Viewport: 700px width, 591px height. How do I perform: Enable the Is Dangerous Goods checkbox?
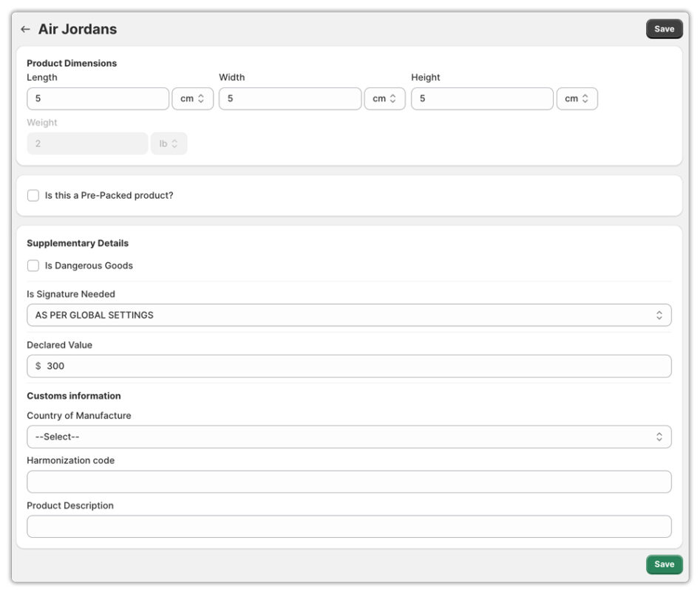(x=33, y=265)
